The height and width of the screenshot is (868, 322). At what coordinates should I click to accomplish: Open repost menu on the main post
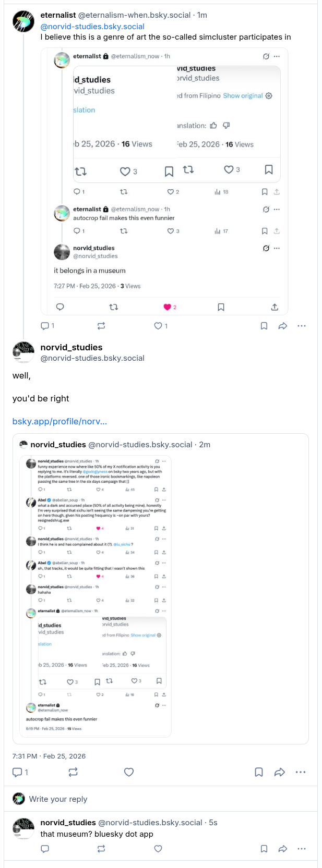(73, 772)
